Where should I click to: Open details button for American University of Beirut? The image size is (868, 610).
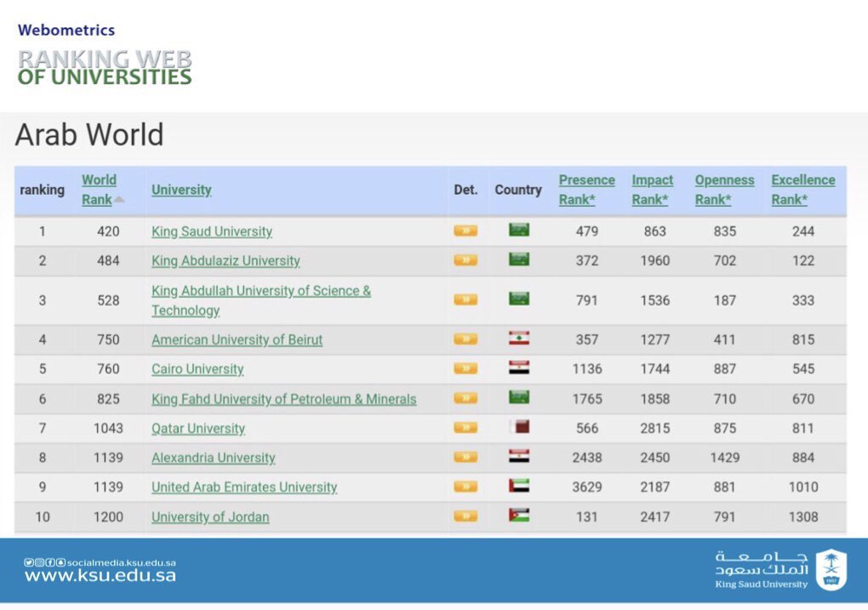coord(465,339)
